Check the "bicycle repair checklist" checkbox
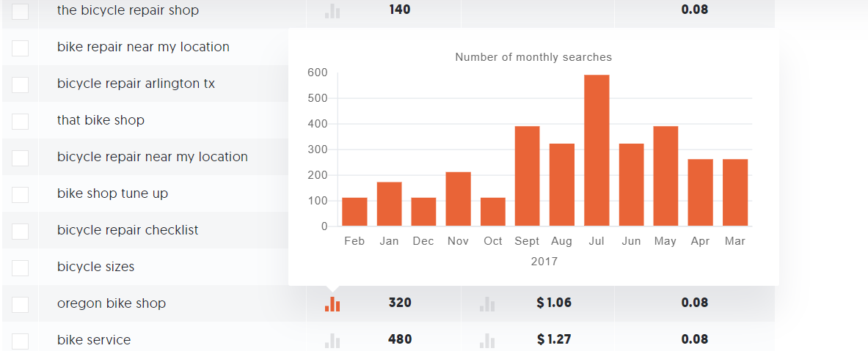Screen dimensions: 868x351 point(20,231)
